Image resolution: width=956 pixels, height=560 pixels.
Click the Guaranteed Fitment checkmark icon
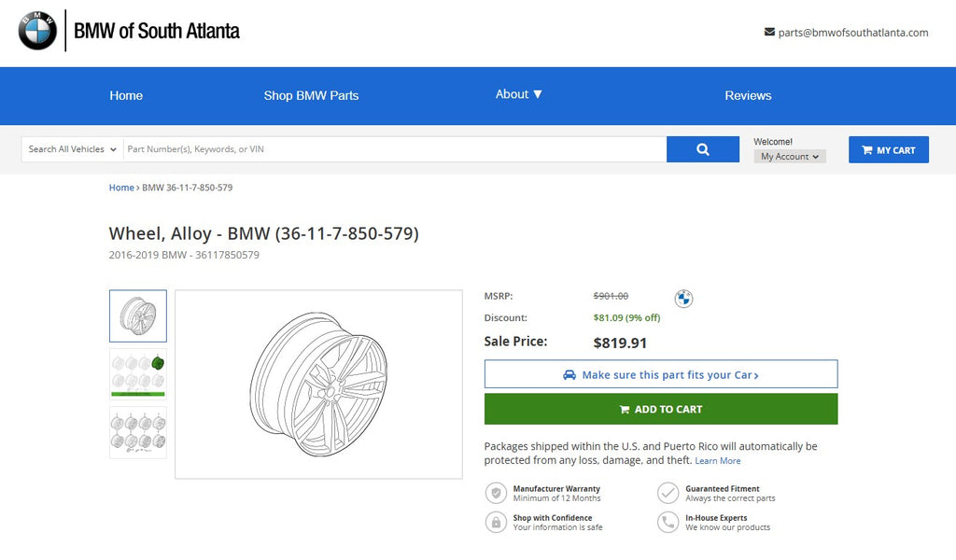tap(668, 493)
